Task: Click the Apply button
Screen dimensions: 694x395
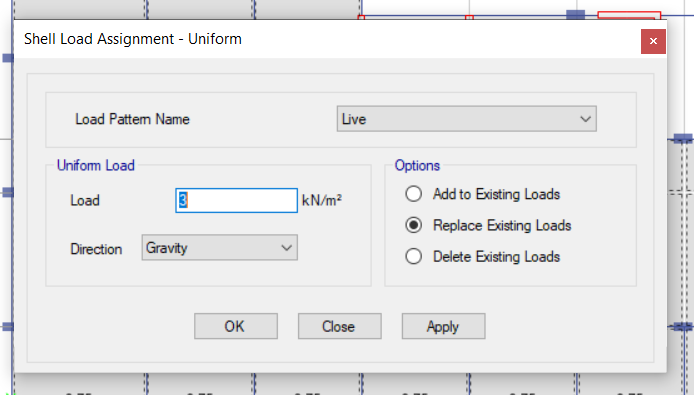Action: [x=443, y=326]
